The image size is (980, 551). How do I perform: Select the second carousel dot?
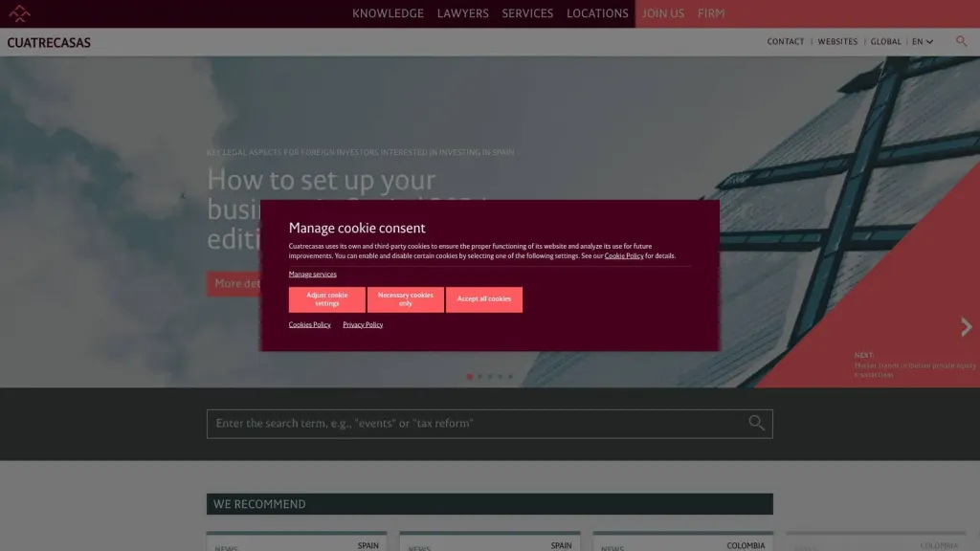(480, 377)
